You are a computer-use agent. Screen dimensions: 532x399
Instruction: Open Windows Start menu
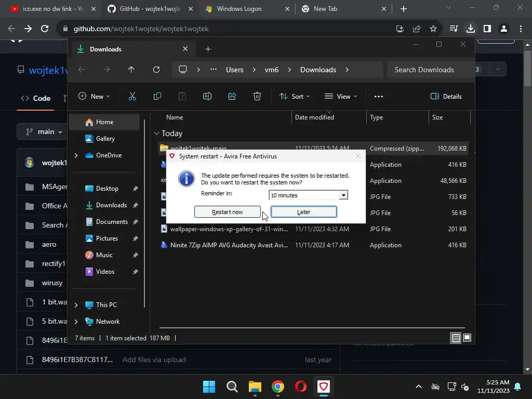pos(209,387)
